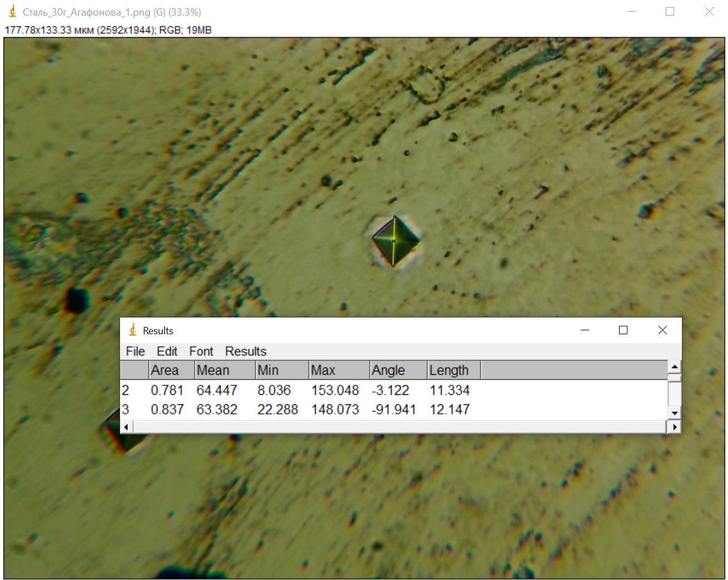Click the Results vertical scrollbar thumb
Screen dimensions: 728x580
point(674,378)
